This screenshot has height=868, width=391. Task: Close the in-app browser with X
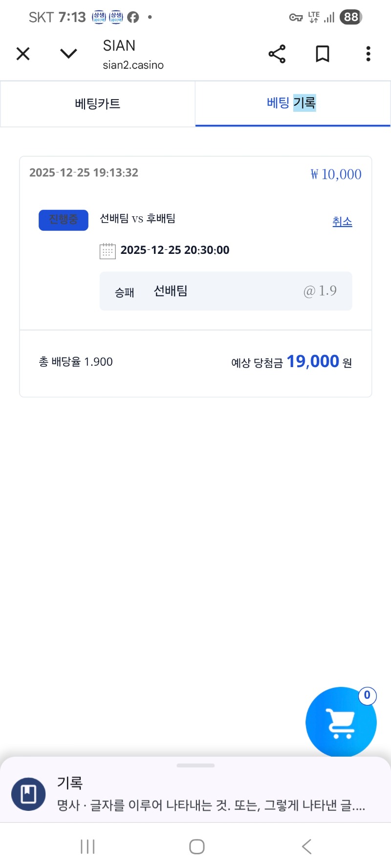pyautogui.click(x=23, y=54)
